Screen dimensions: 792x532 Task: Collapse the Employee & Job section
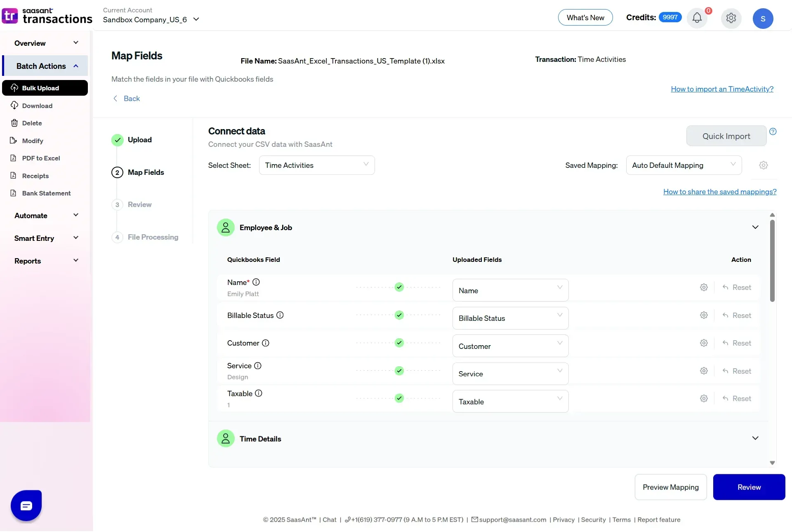click(x=755, y=228)
